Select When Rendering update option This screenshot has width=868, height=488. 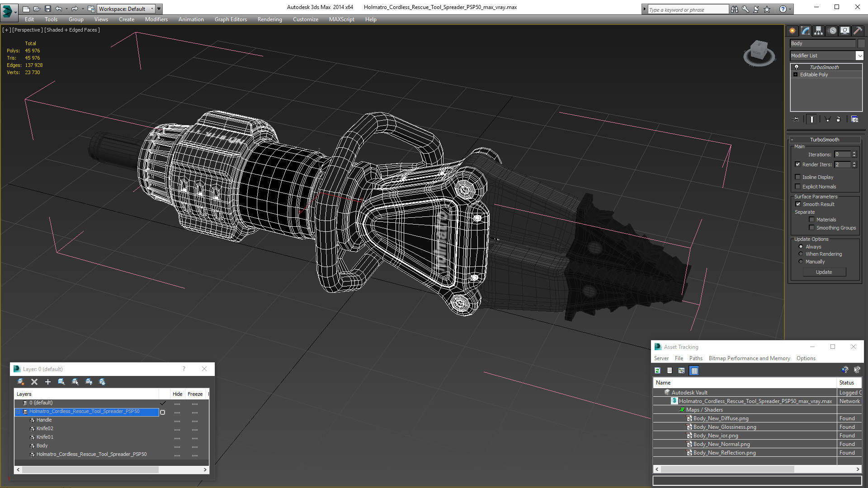801,254
